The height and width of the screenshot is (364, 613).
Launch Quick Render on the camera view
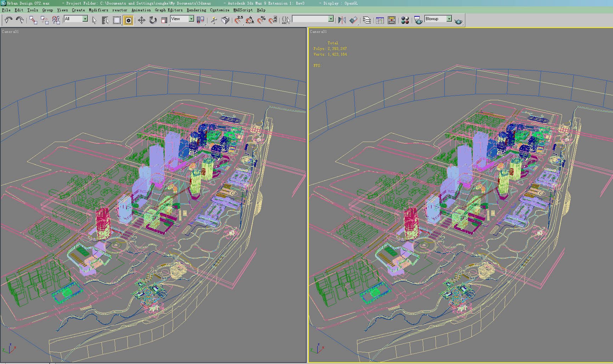click(x=459, y=20)
